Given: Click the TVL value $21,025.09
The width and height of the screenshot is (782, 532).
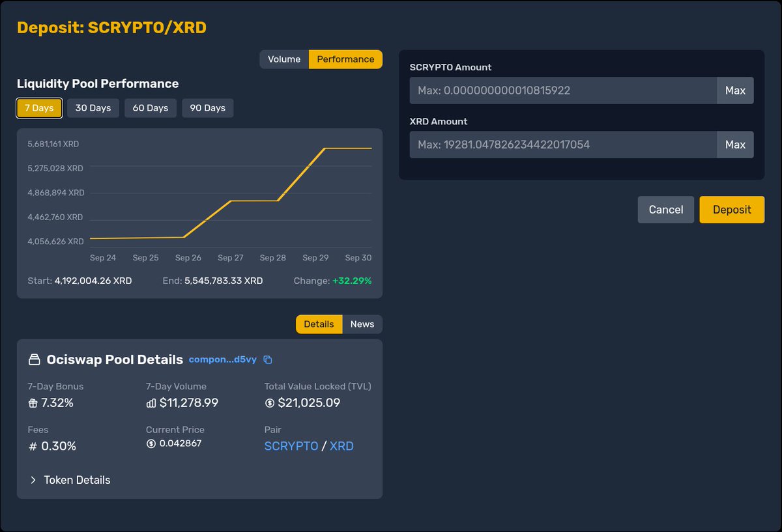Looking at the screenshot, I should 309,403.
